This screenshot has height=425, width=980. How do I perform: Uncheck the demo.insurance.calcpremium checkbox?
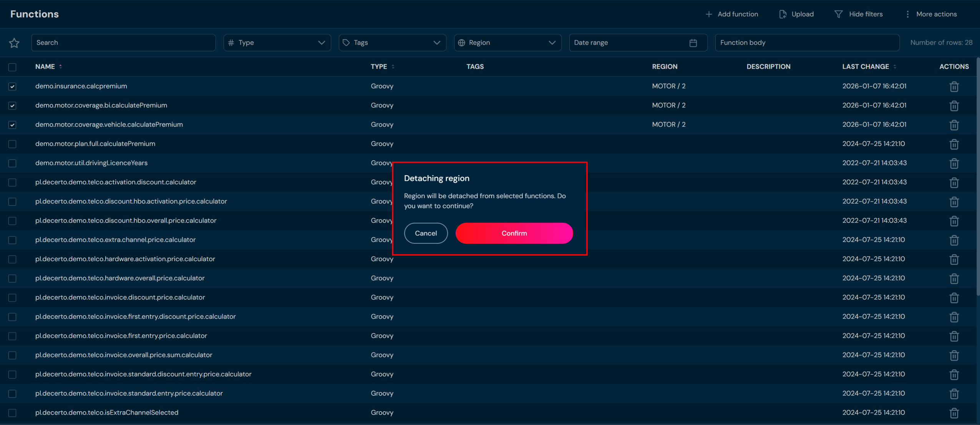[12, 86]
